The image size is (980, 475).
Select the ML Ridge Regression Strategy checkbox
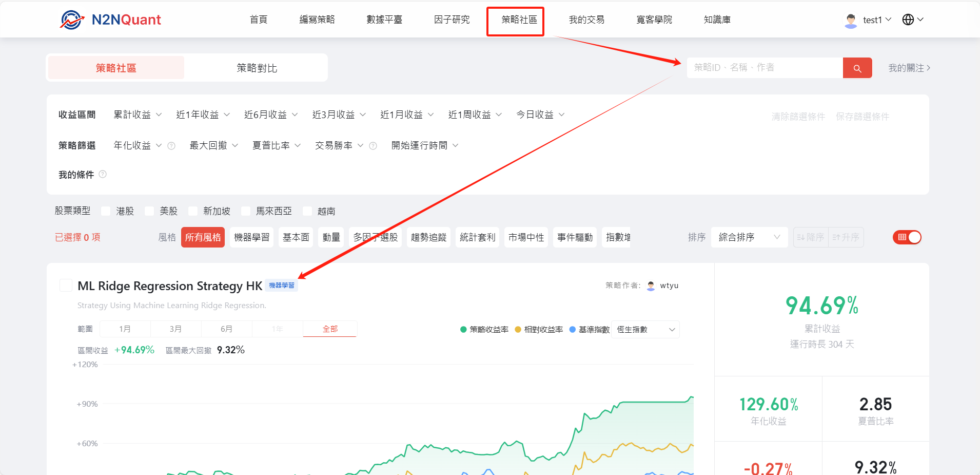(66, 286)
